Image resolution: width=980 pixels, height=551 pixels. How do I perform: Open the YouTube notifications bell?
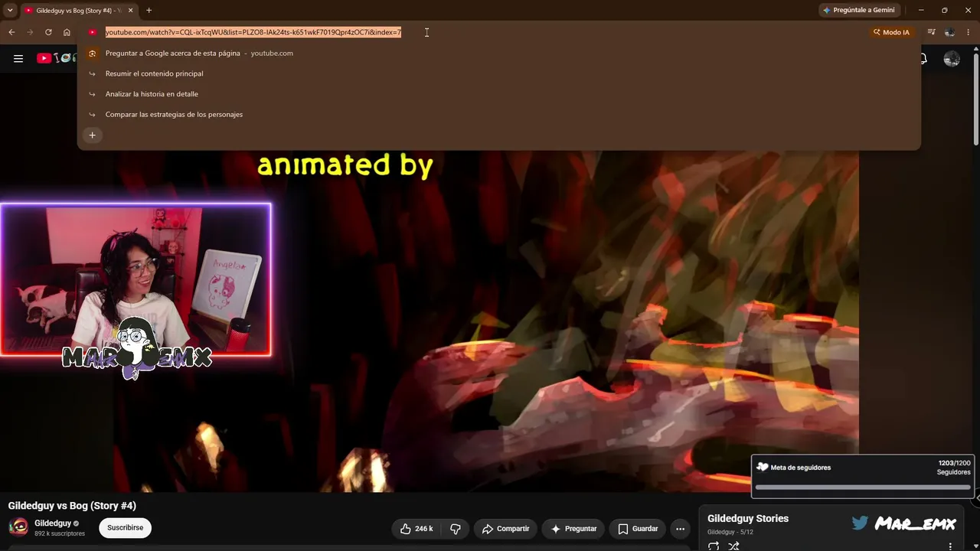click(x=923, y=59)
